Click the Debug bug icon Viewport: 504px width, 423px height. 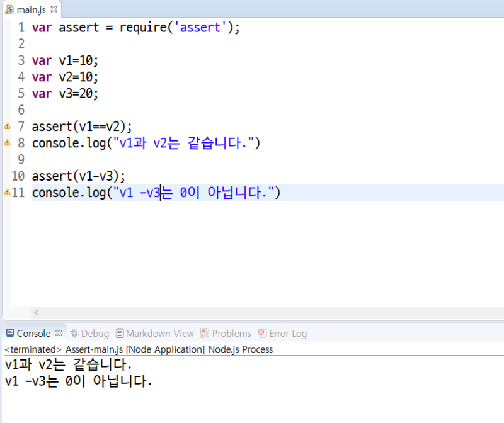pyautogui.click(x=76, y=333)
